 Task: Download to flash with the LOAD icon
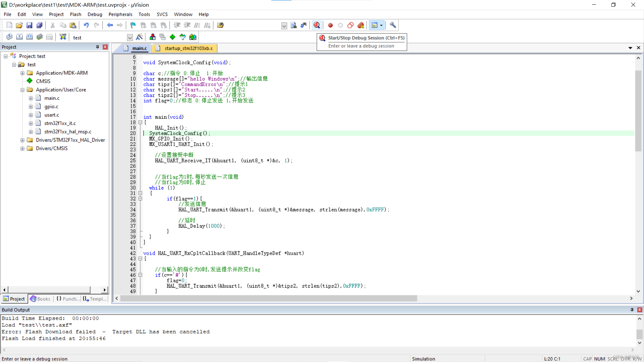63,37
